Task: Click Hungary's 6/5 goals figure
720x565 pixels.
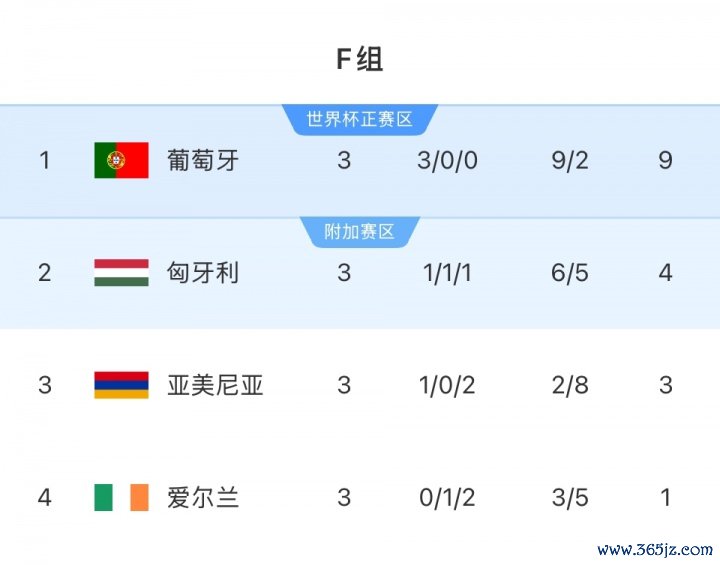Action: (x=570, y=273)
